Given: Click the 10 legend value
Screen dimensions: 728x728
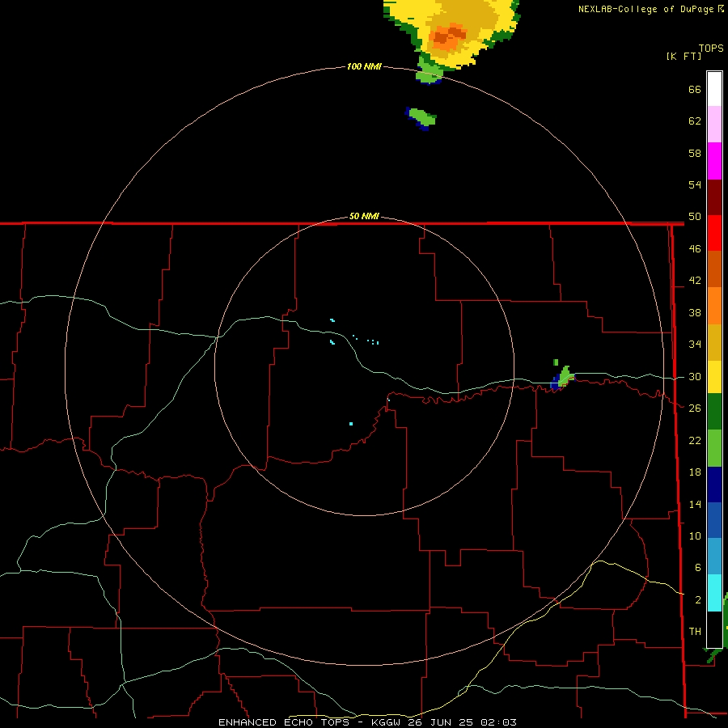Looking at the screenshot, I should [695, 535].
